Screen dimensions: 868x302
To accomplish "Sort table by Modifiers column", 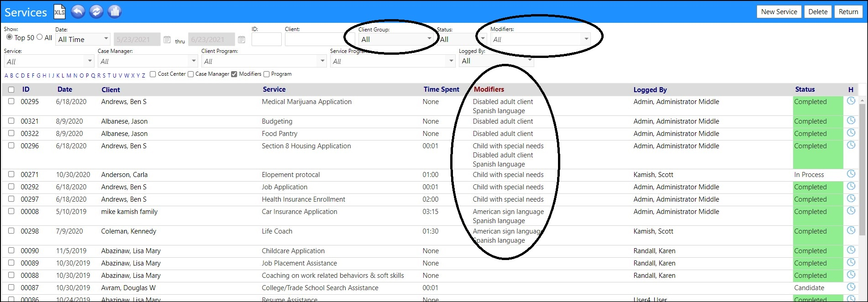I will coord(489,89).
